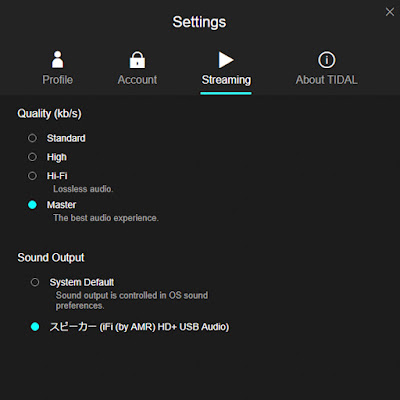Select High quality radio button
Viewport: 400px width, 400px height.
pyautogui.click(x=32, y=157)
